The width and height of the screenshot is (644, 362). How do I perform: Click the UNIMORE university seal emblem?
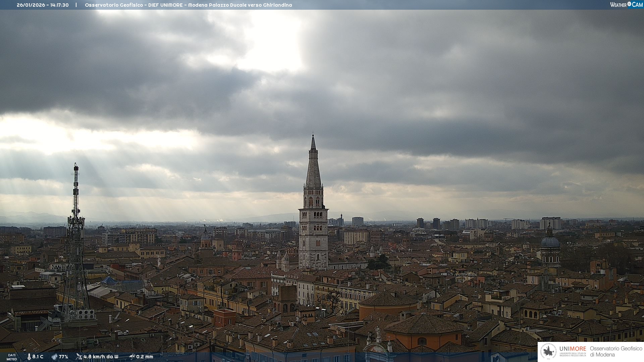(548, 352)
